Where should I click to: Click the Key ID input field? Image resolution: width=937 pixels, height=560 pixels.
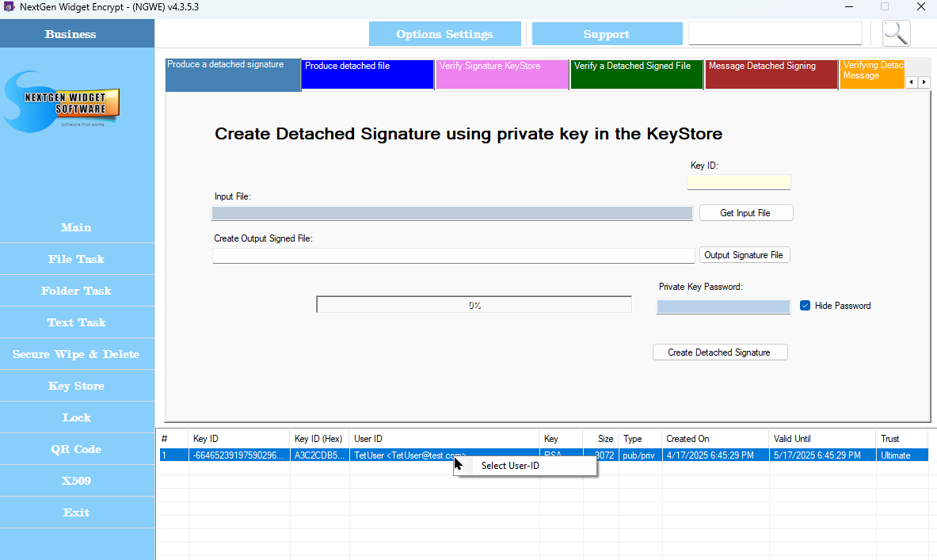pyautogui.click(x=739, y=182)
